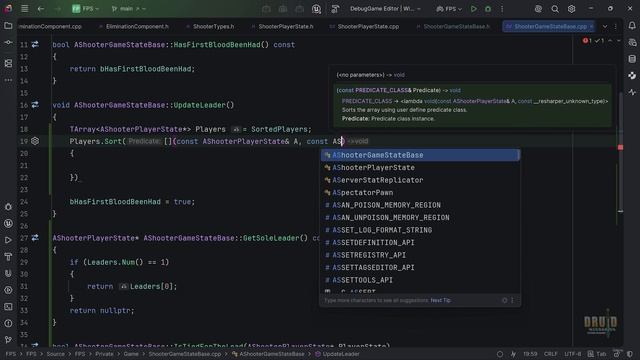This screenshot has width=640, height=360.
Task: Click ShooterGameStateBase.cpp breadcrumb in status bar
Action: (184, 354)
